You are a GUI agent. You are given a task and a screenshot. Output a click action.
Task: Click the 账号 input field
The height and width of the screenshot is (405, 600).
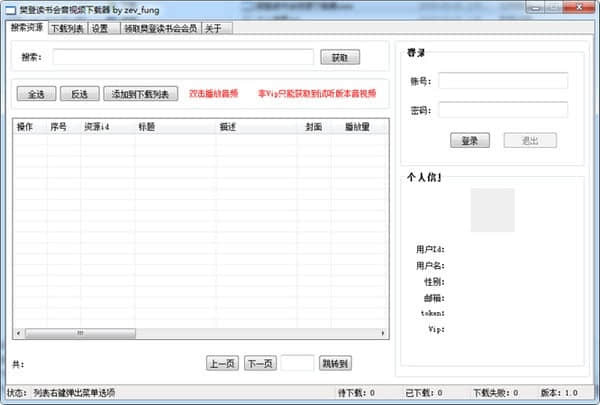click(x=503, y=81)
